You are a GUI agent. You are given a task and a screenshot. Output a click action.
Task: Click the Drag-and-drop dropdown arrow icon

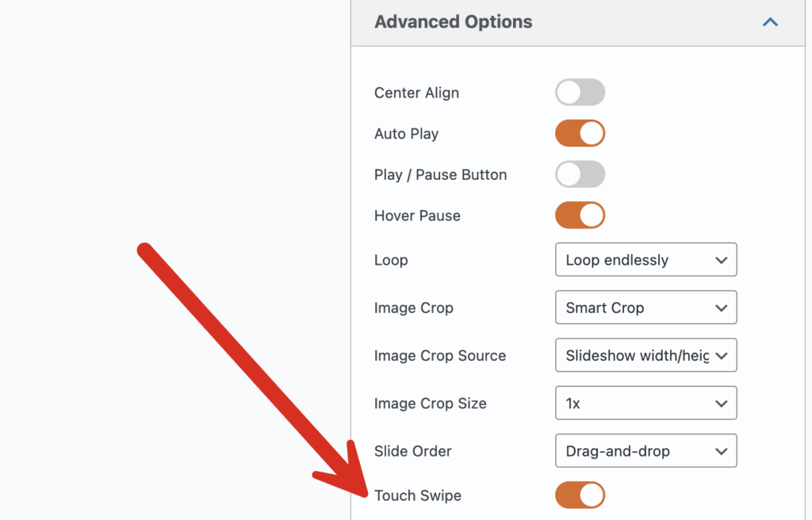coord(721,451)
